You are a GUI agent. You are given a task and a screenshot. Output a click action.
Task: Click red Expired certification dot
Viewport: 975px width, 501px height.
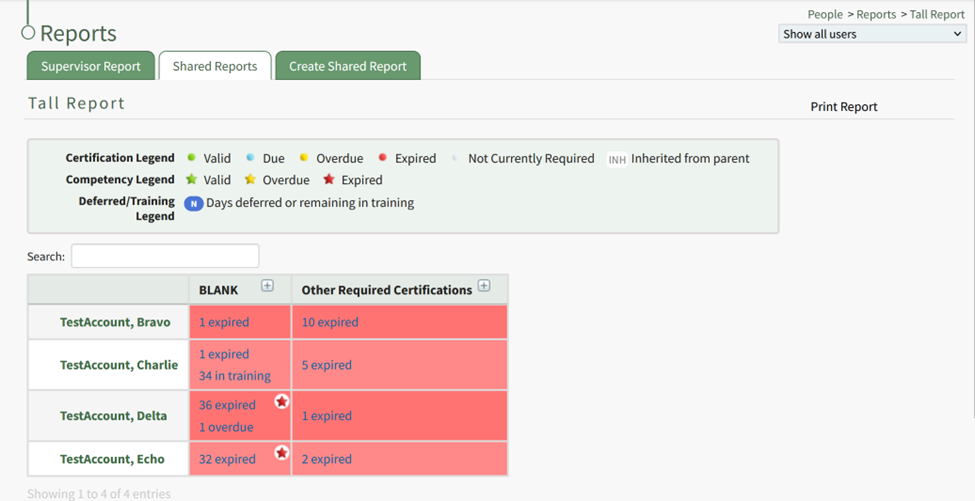(383, 158)
